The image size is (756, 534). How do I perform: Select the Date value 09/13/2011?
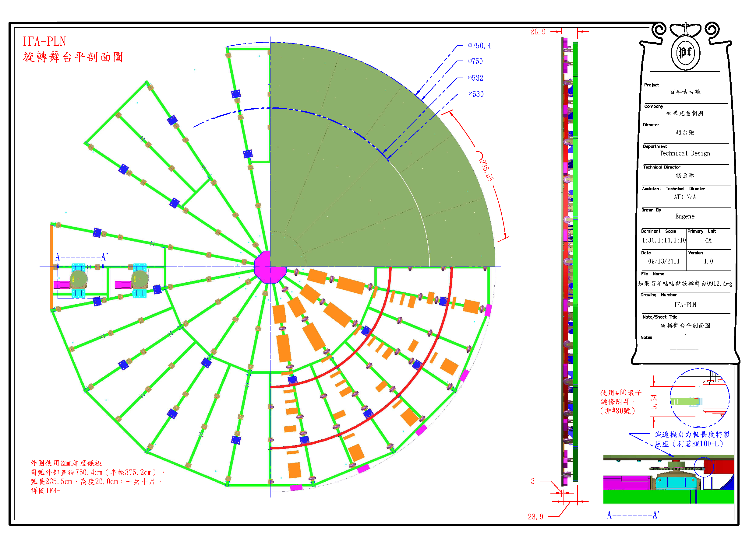(x=663, y=262)
